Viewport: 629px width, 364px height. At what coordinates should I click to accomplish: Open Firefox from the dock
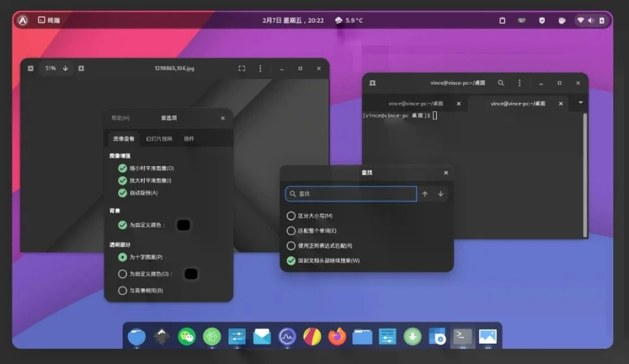(x=336, y=337)
